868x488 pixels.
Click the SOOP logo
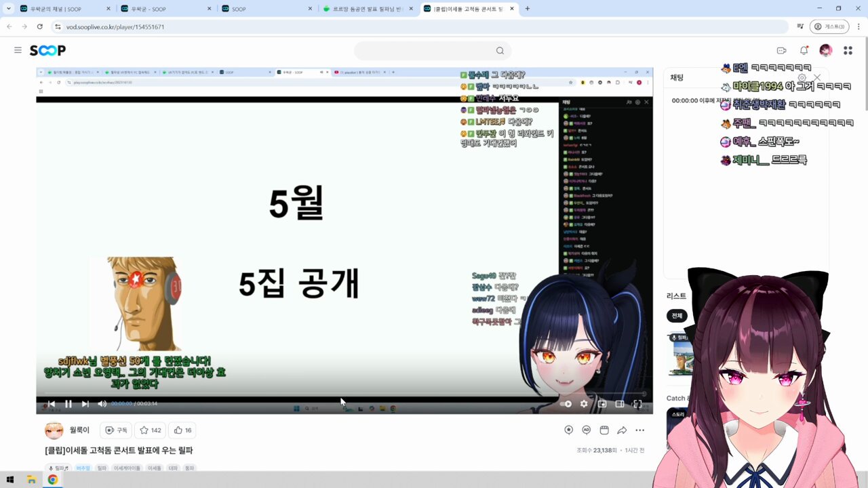click(47, 50)
